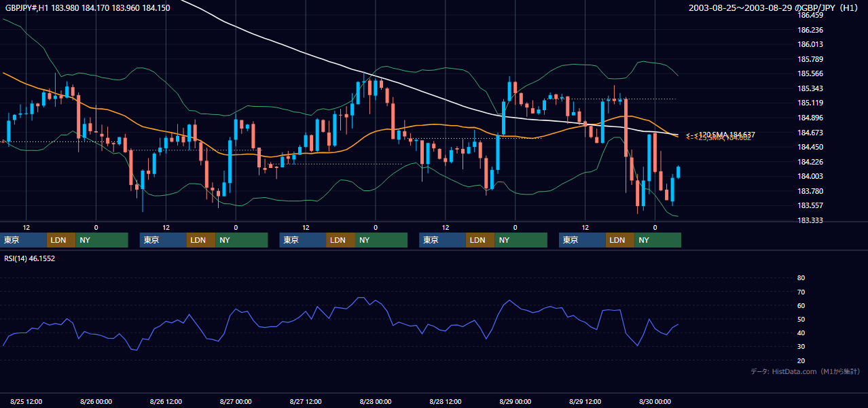Image resolution: width=868 pixels, height=408 pixels.
Task: Click the 8/25 12:00 time axis label
Action: pos(26,401)
